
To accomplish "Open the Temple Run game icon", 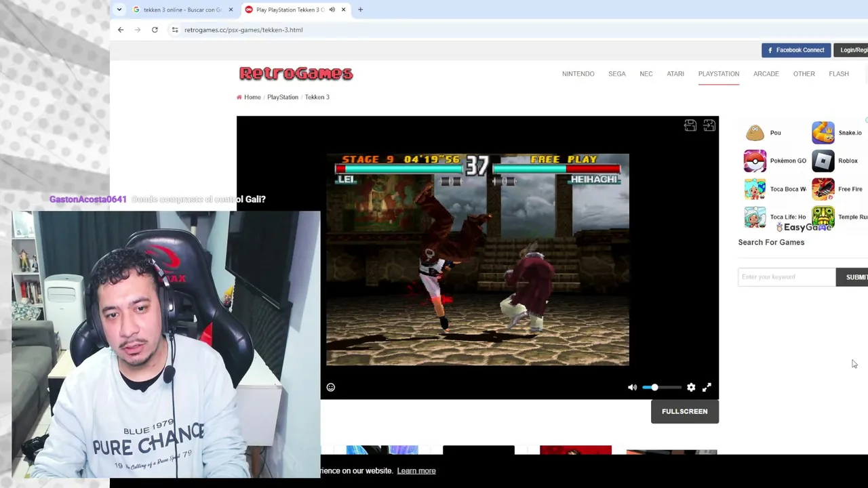I will tap(823, 217).
